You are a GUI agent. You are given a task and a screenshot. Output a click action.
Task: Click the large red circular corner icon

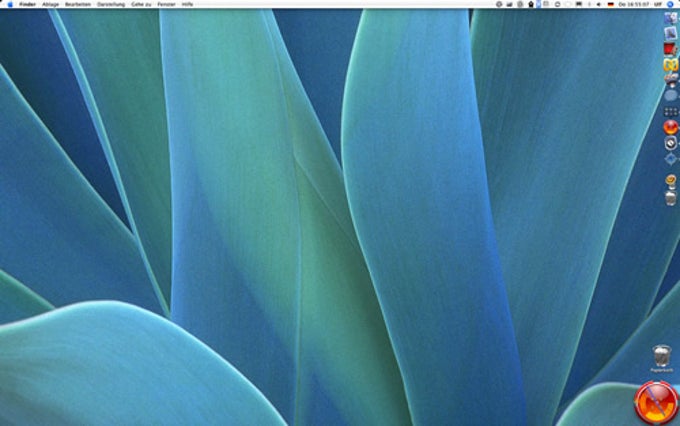657,403
